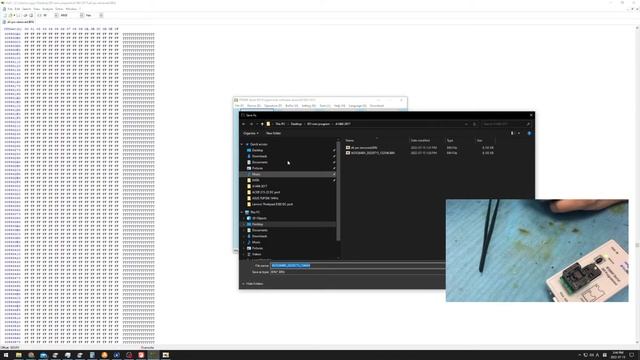
Task: Click Refresh icon beside address bar
Action: (474, 124)
